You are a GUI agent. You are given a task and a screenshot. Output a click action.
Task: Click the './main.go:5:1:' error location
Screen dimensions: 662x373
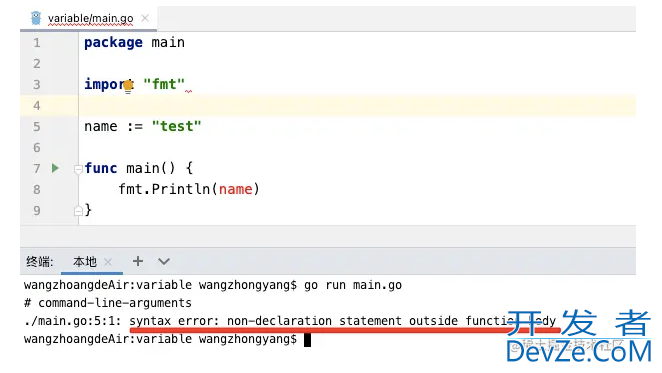73,321
